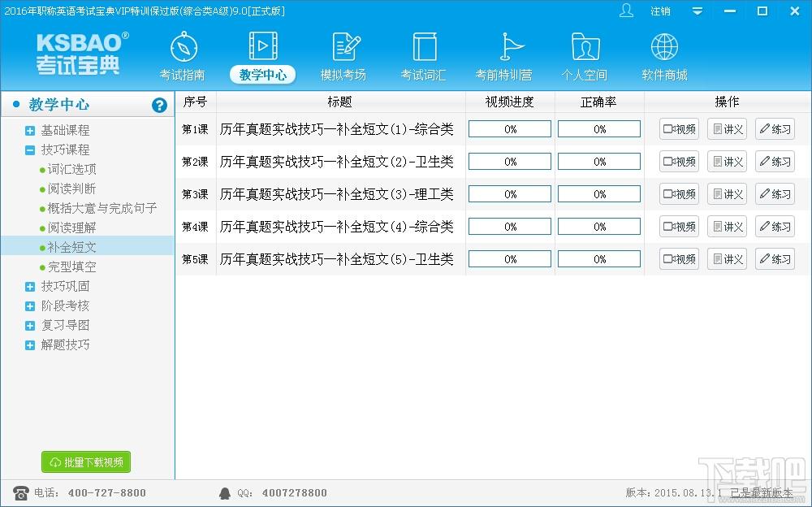Click the 批量下载视频 button
This screenshot has width=812, height=507.
point(86,461)
